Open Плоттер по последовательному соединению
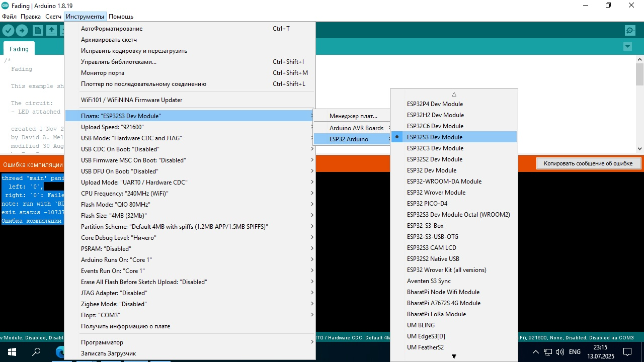 [190, 84]
